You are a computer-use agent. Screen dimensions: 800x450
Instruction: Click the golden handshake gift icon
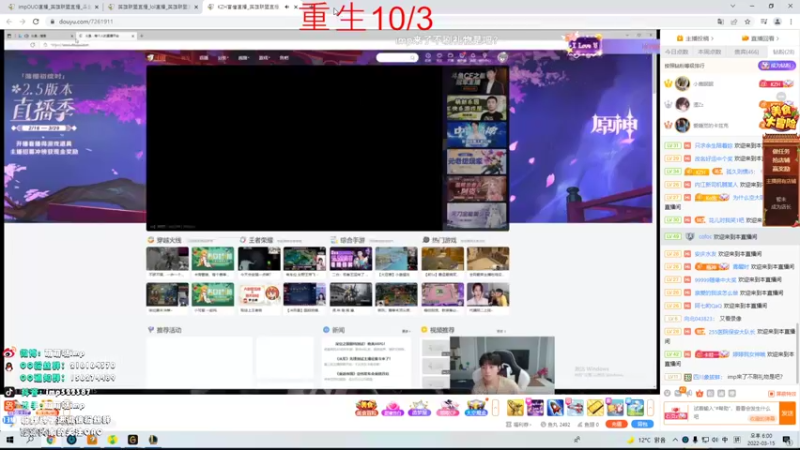click(515, 408)
